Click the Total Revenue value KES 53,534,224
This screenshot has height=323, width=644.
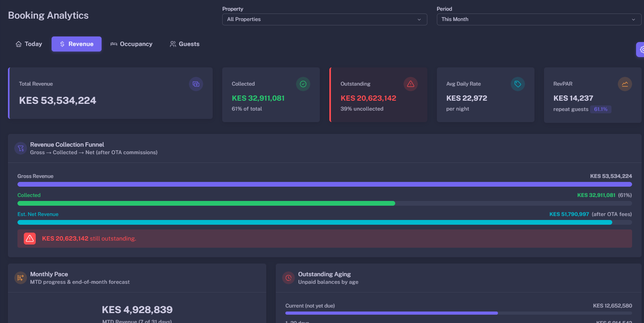(58, 101)
